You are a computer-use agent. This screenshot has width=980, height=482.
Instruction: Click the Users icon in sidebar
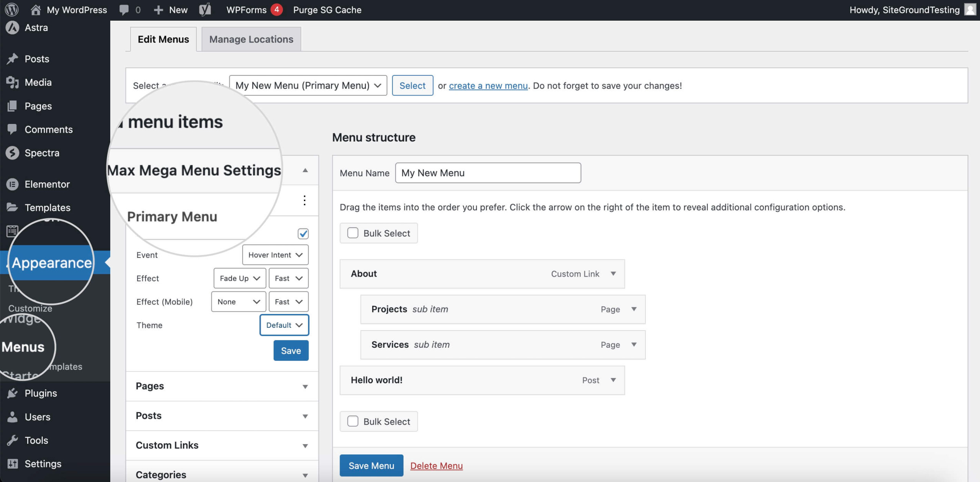coord(12,417)
